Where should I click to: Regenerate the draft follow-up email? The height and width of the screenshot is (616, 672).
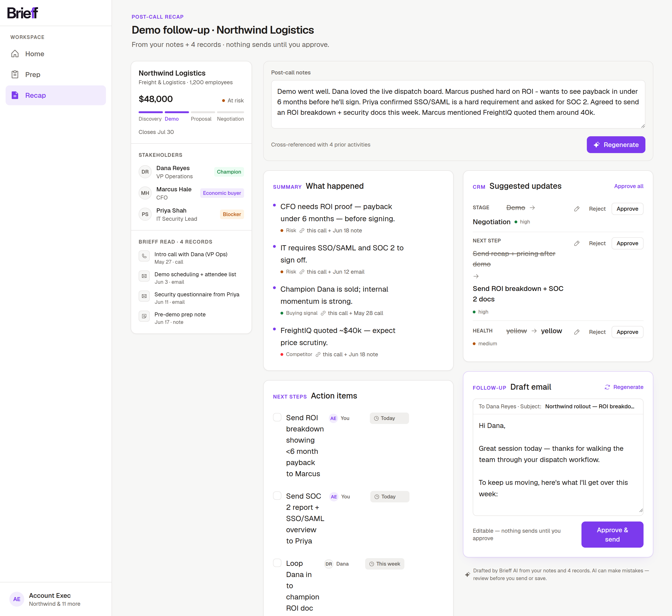[x=624, y=387]
